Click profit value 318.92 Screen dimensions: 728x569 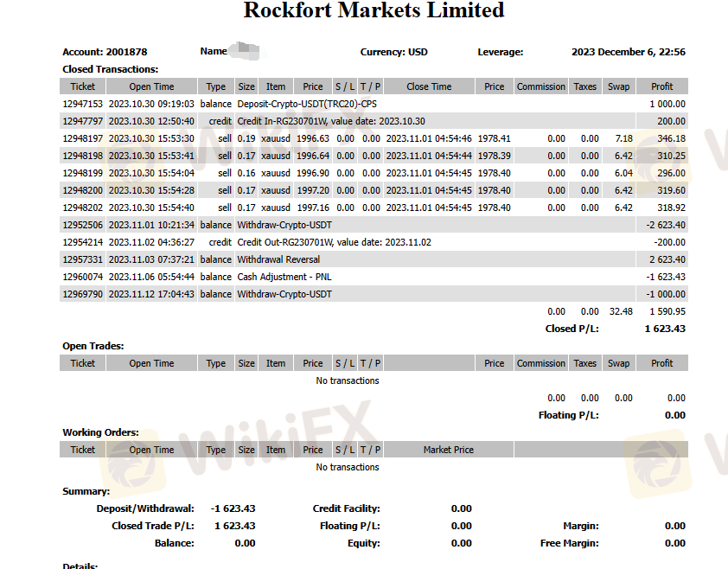[x=671, y=208]
